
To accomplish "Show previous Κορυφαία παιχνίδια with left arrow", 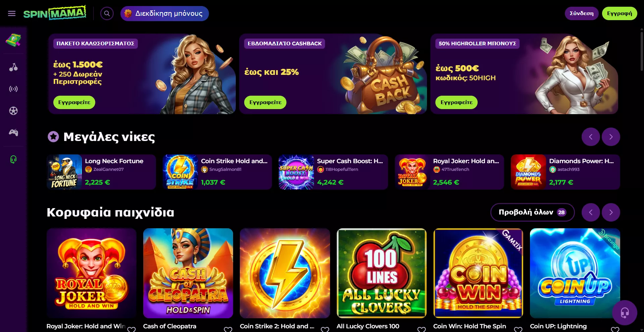I will [x=591, y=212].
